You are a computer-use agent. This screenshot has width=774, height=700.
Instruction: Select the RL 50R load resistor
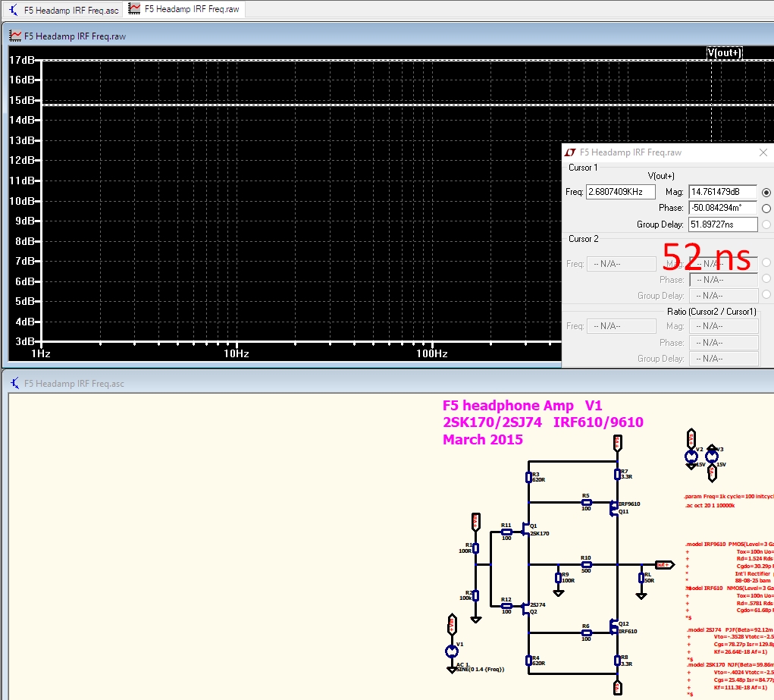click(641, 577)
